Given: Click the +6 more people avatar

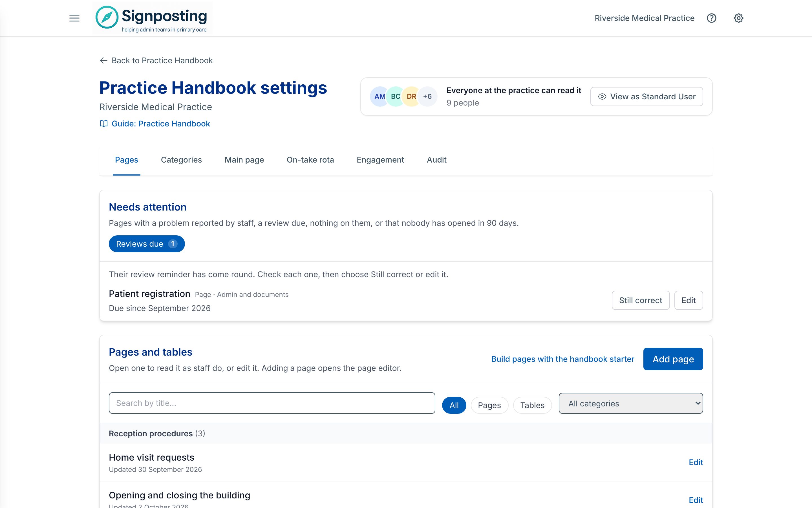Looking at the screenshot, I should point(427,97).
